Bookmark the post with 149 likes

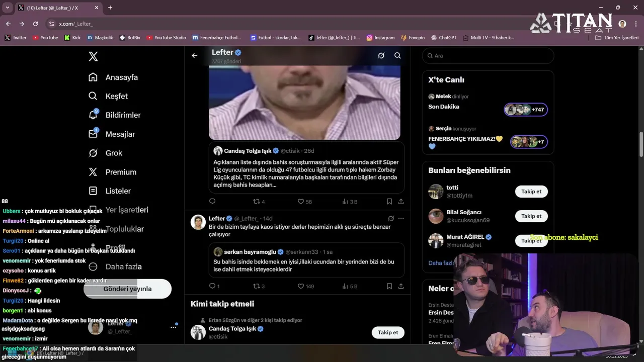389,286
